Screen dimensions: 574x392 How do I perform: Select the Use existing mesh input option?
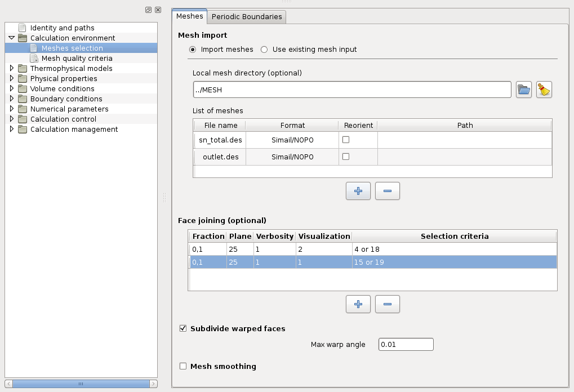(264, 50)
